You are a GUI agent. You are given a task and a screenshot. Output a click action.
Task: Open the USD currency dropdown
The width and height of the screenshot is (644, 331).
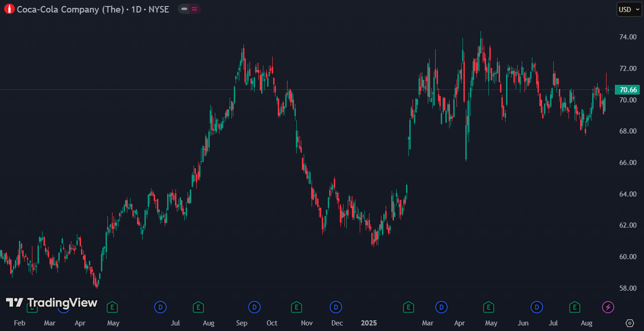(x=629, y=9)
